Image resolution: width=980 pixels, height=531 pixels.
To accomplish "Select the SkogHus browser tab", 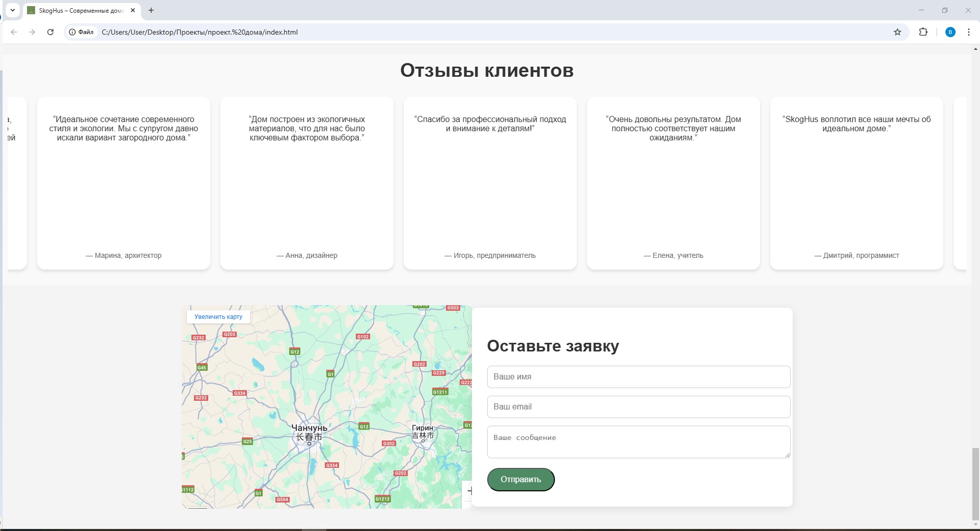I will coord(81,10).
